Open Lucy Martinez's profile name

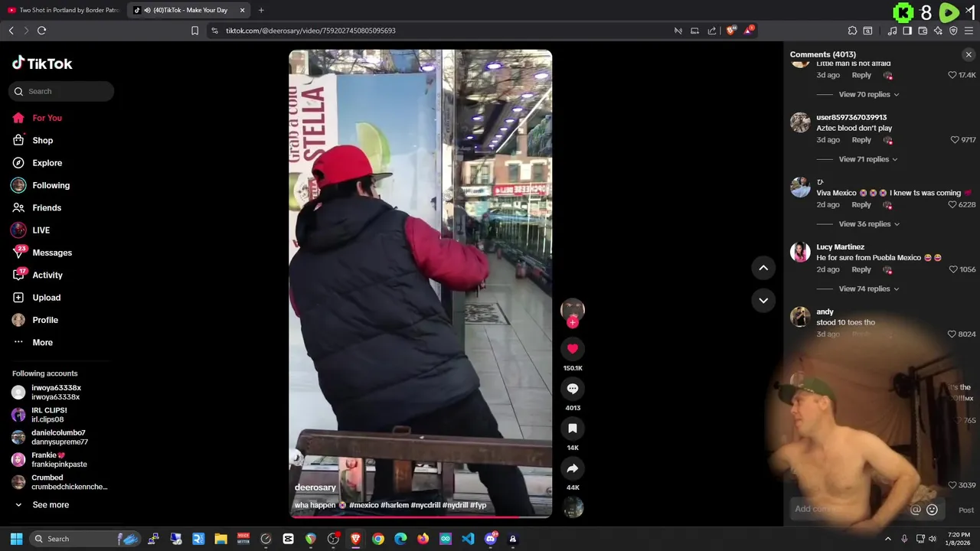840,247
